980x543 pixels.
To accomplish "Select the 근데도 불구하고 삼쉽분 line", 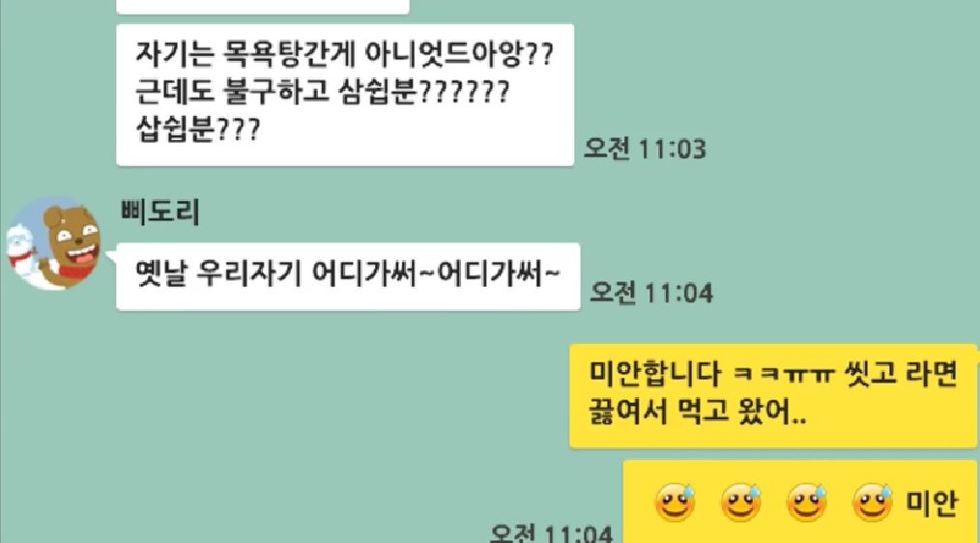I will point(323,93).
